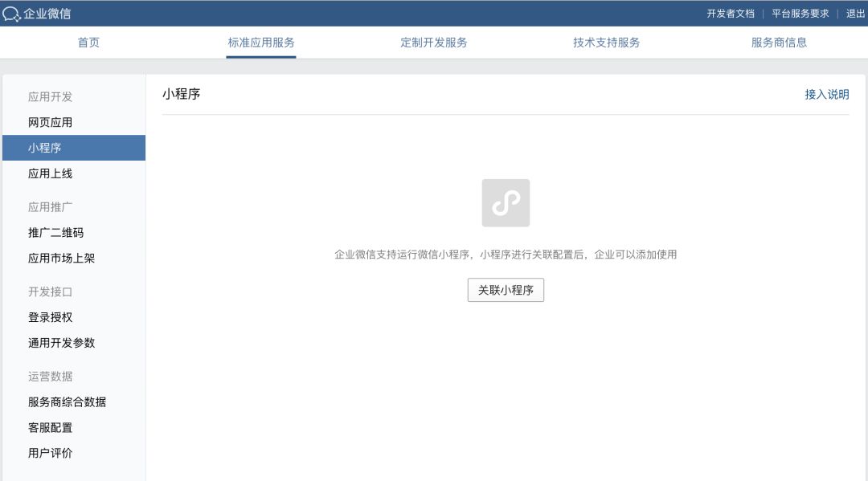Open 服务商综合数据 in the sidebar
This screenshot has width=868, height=481.
(x=74, y=402)
